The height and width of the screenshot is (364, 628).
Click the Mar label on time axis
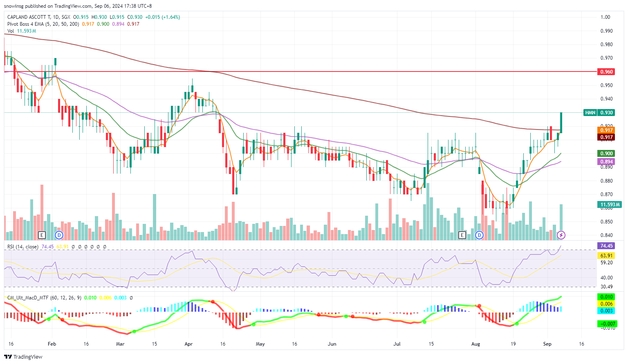(120, 344)
